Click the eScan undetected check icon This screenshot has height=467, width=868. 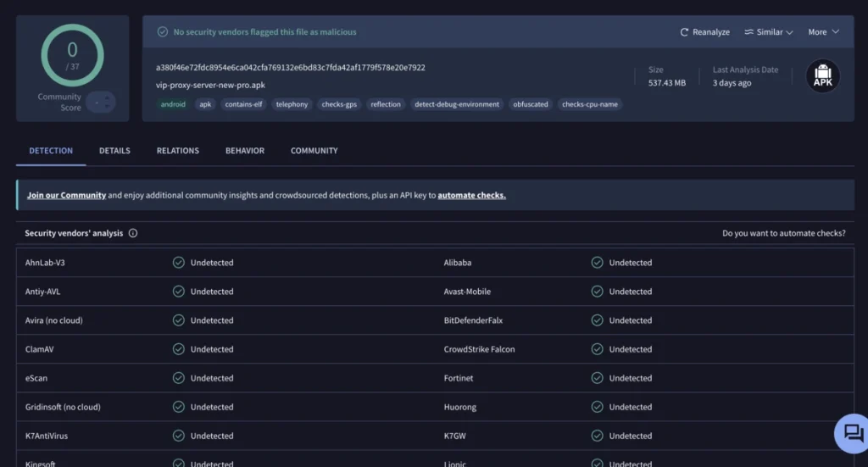pyautogui.click(x=178, y=377)
